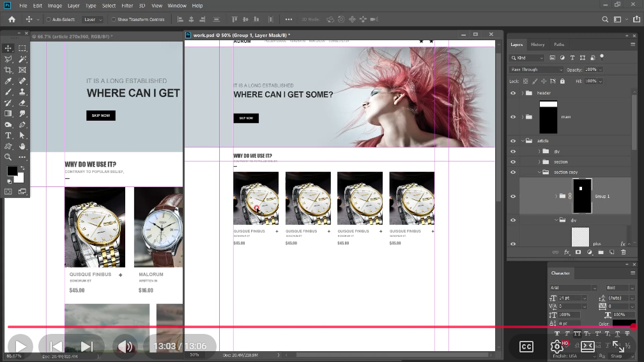Select the History Brush tool
Viewport: 644px width, 362px height.
coord(8,103)
